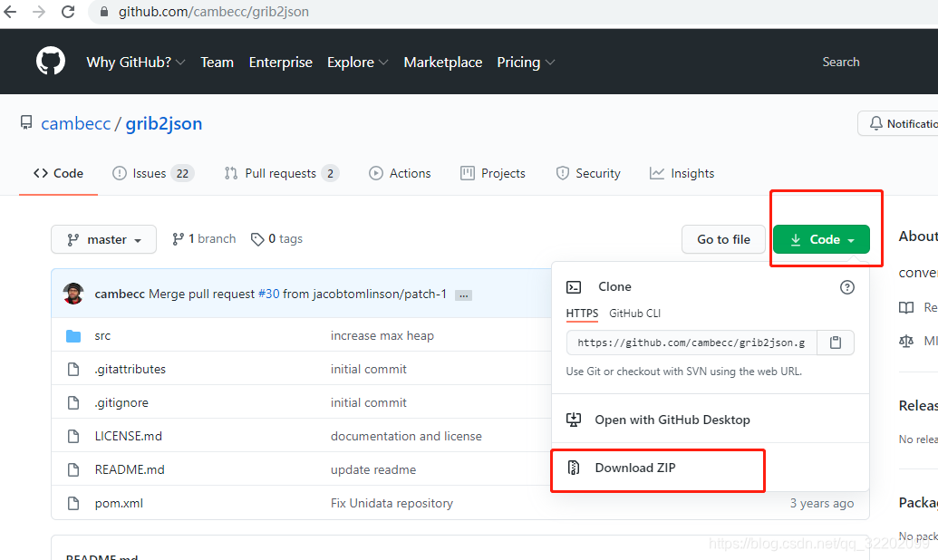Expand the Explore menu
Screen dimensions: 938x560
pos(358,63)
